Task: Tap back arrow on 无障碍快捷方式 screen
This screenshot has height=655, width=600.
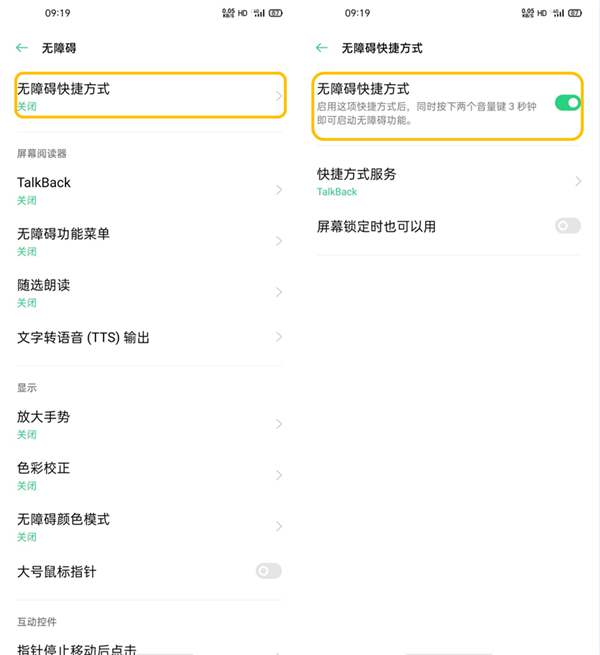Action: tap(322, 48)
